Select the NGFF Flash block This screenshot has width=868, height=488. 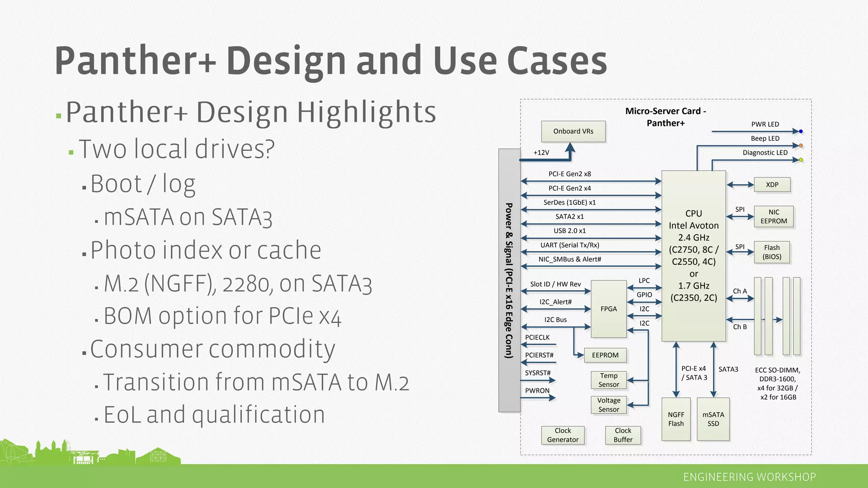click(676, 419)
